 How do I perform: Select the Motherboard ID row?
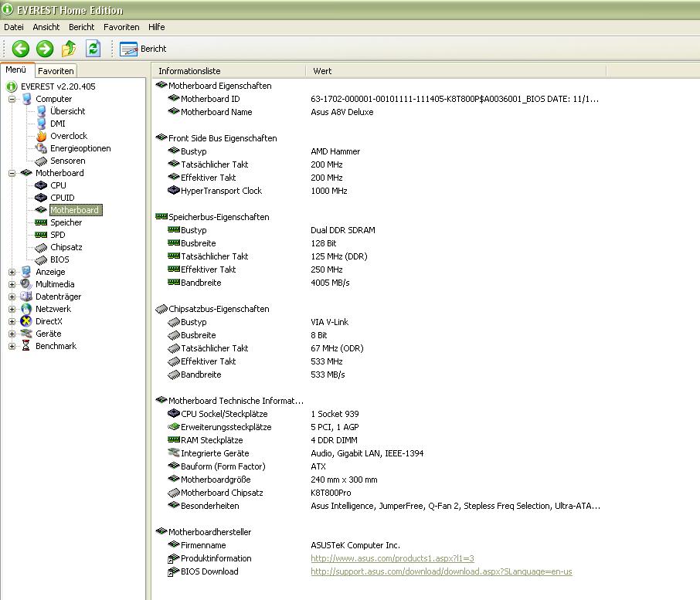click(x=384, y=99)
